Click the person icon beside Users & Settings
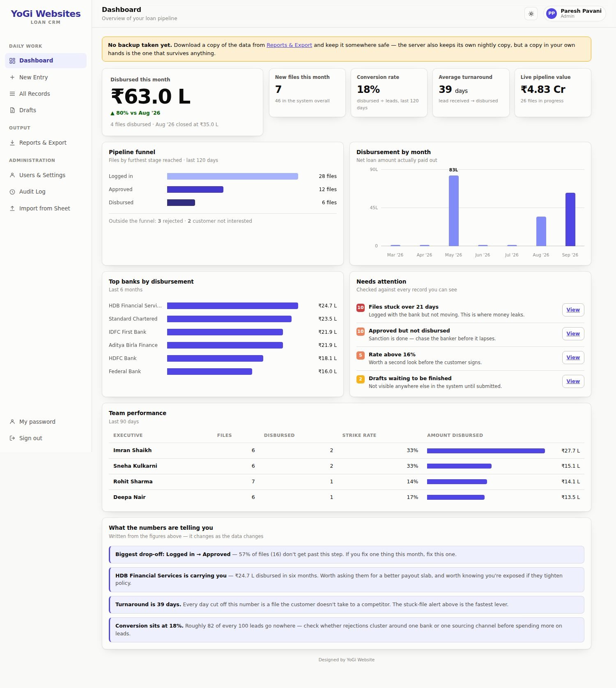The image size is (616, 688). click(12, 175)
